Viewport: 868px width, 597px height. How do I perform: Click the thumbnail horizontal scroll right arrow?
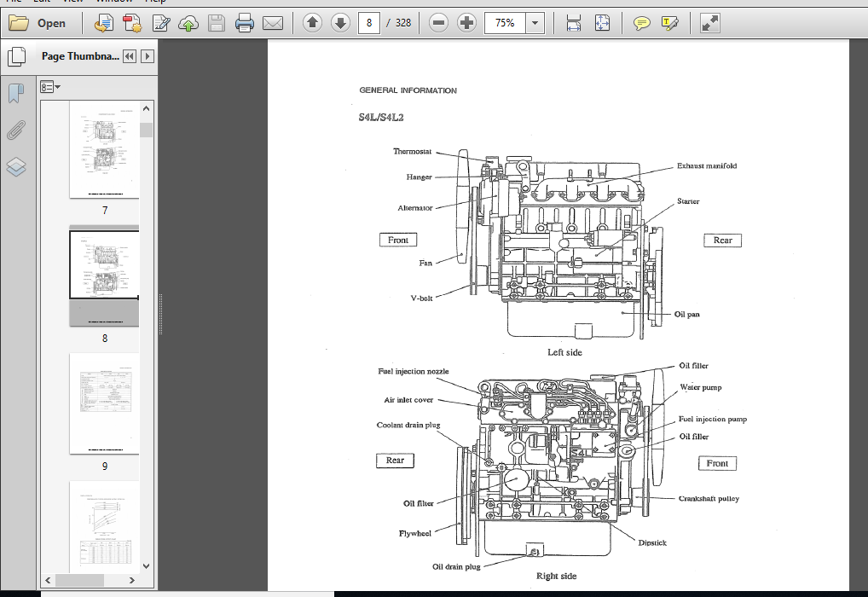[132, 581]
